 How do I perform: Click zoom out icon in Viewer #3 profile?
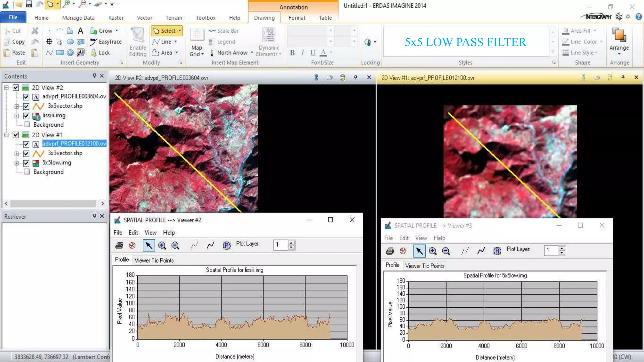(x=446, y=251)
